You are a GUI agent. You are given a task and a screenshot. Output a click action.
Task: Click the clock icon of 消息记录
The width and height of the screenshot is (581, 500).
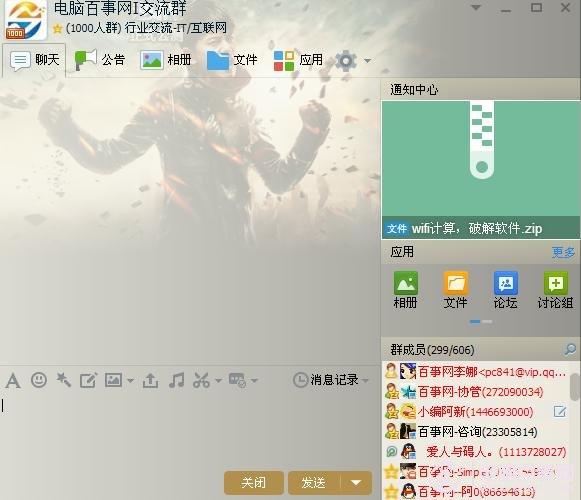[x=300, y=380]
